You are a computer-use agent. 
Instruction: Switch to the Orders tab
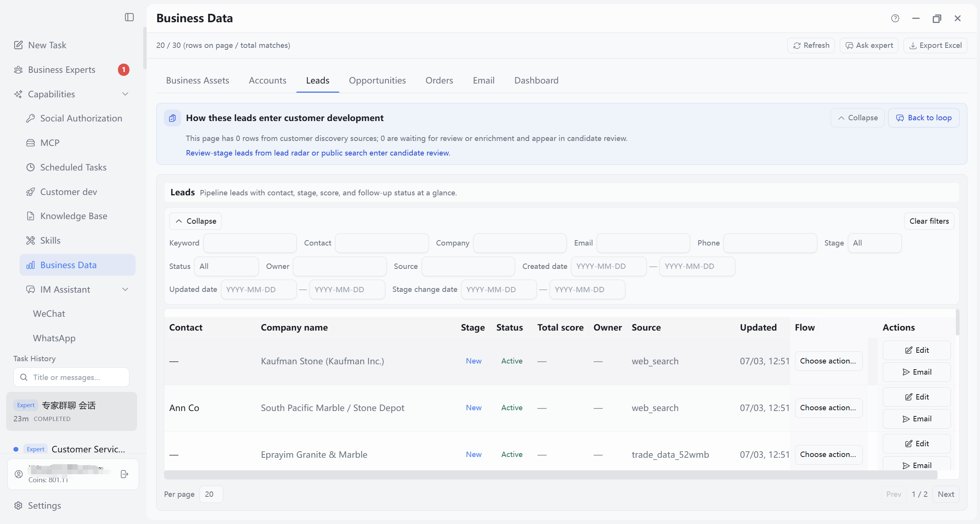[x=439, y=80]
